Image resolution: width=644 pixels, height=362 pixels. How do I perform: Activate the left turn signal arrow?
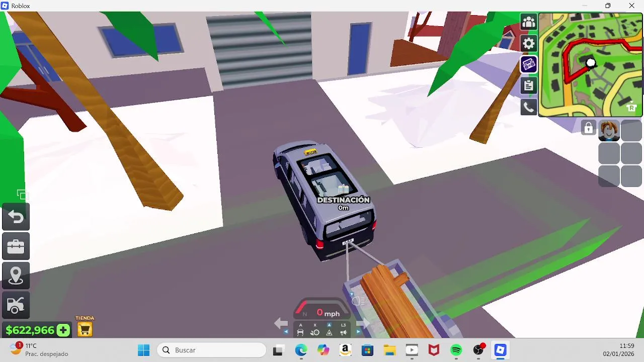point(281,323)
